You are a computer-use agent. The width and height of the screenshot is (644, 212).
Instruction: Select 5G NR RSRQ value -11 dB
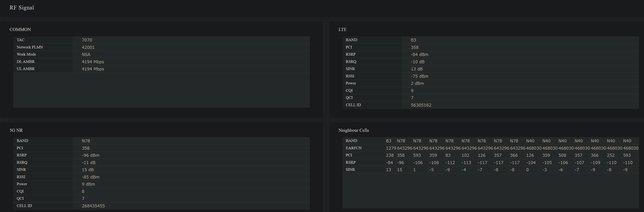(x=89, y=162)
